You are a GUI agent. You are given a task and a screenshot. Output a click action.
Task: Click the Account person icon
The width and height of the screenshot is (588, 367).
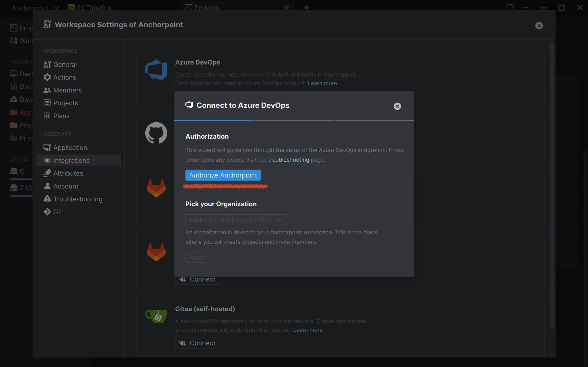tap(47, 186)
